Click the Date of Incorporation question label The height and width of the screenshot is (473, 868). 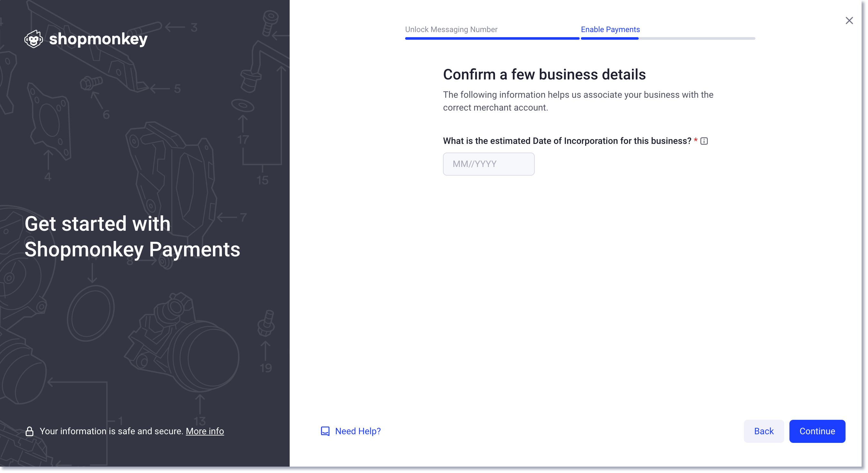567,141
